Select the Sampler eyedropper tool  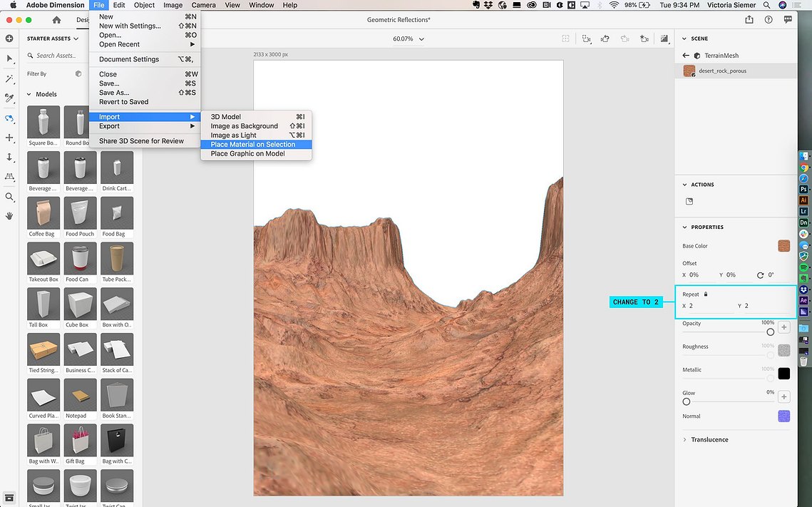coord(9,98)
